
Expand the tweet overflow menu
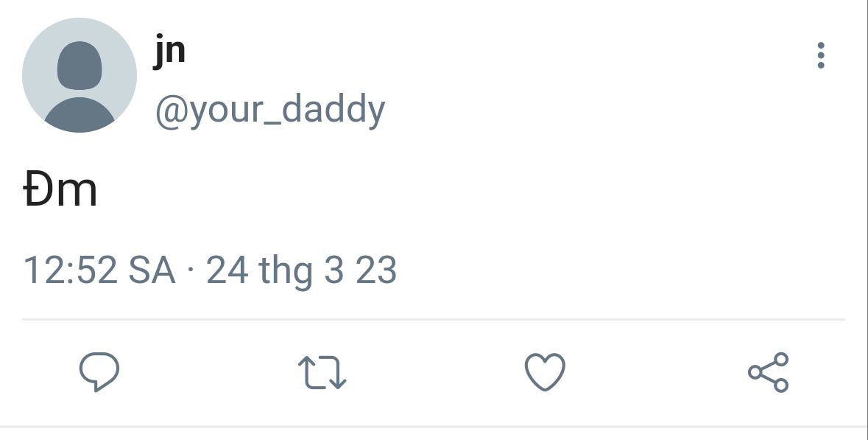click(821, 55)
